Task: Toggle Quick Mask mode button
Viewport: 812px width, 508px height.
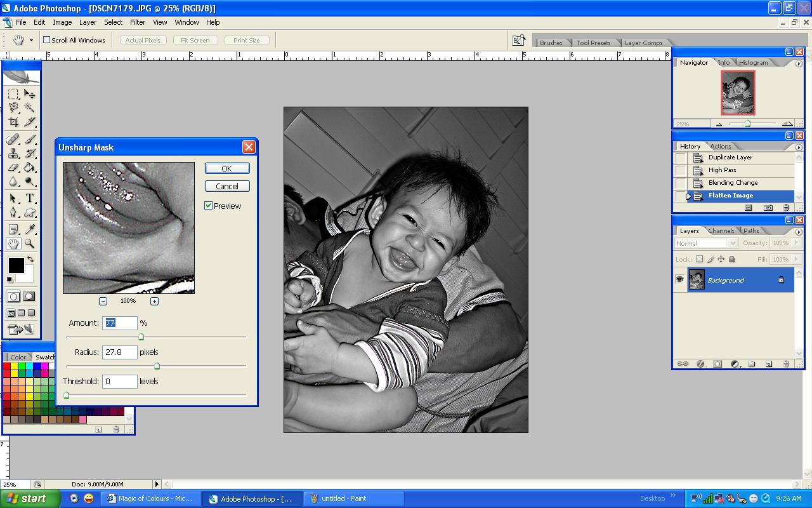Action: [x=29, y=297]
